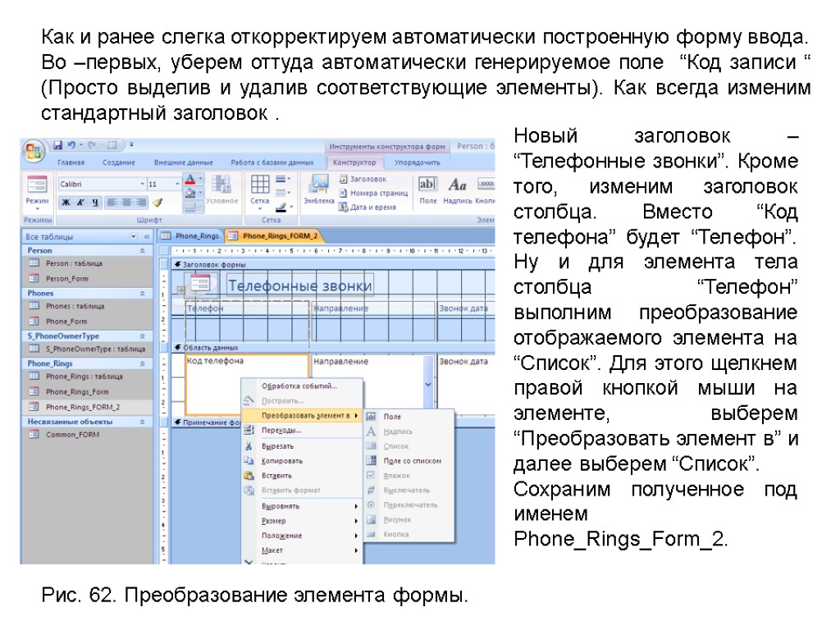
Task: Collapse the S_PhoneOwnerType group
Action: click(x=143, y=336)
